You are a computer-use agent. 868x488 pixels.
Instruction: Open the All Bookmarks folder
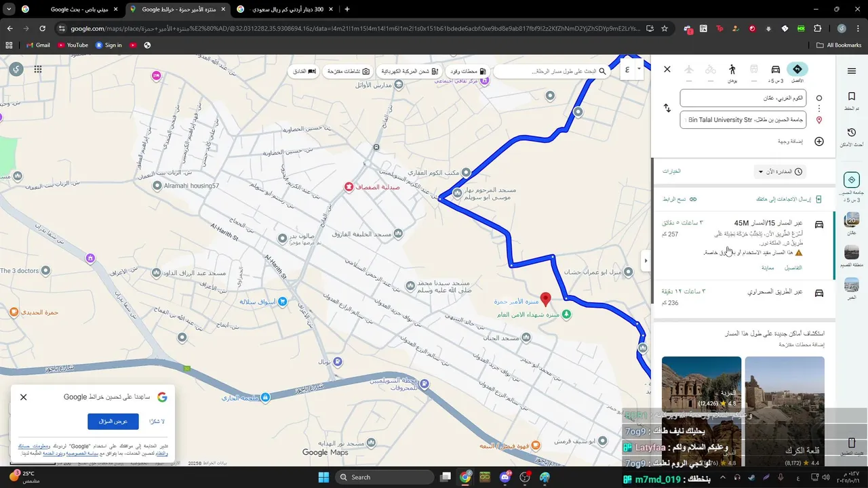[x=839, y=45]
